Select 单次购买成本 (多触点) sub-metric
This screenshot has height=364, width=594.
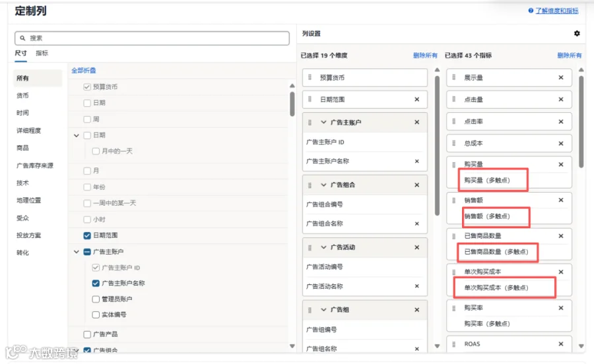coord(496,288)
